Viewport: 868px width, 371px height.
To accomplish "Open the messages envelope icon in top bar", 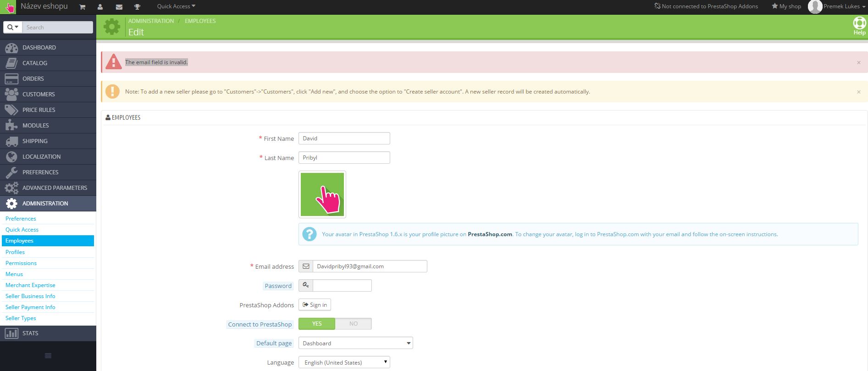I will tap(119, 7).
